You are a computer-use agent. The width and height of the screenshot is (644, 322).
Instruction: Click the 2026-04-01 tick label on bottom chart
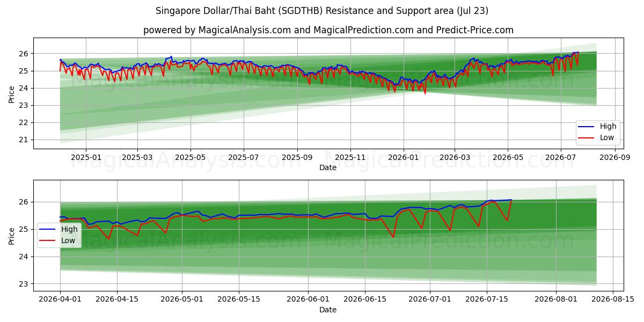[60, 300]
